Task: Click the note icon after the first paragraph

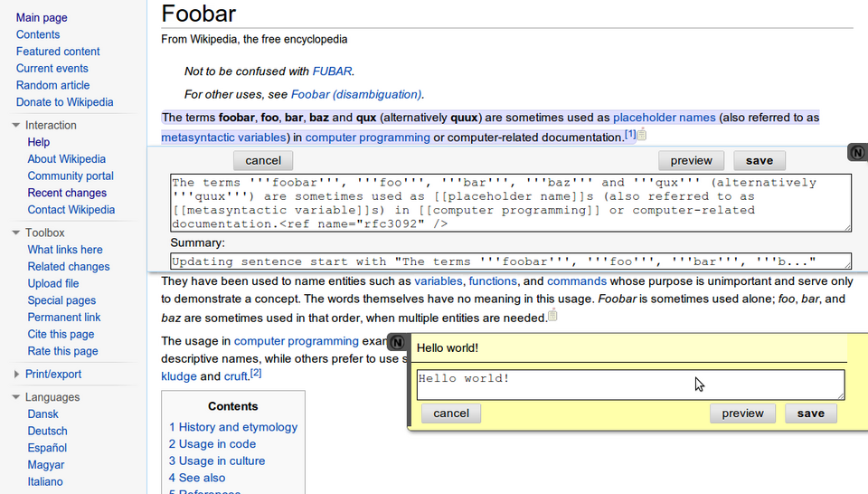Action: coord(642,134)
